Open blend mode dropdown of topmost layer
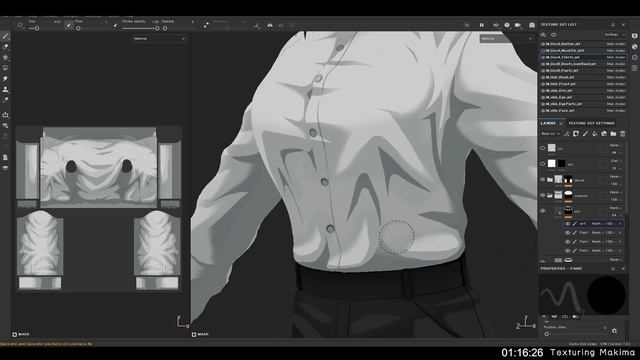This screenshot has width=640, height=360. click(x=616, y=145)
